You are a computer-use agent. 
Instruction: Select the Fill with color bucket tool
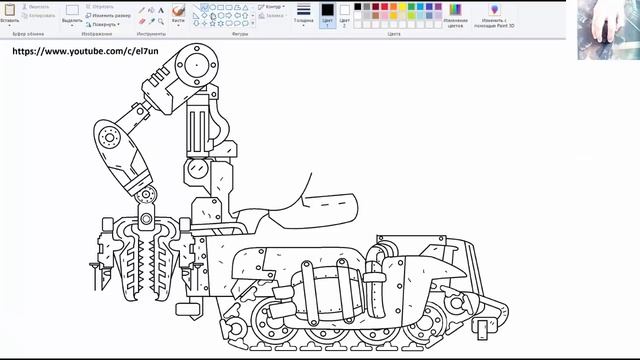pyautogui.click(x=151, y=10)
